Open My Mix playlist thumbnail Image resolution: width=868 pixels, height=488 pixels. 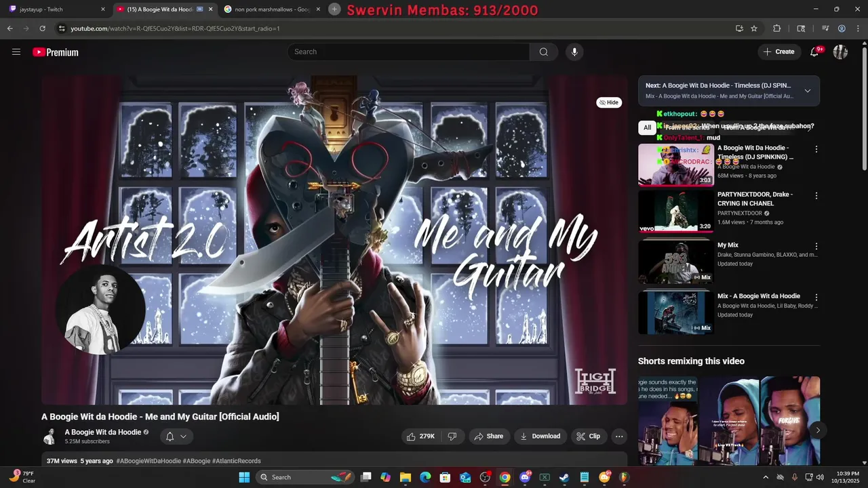click(676, 262)
